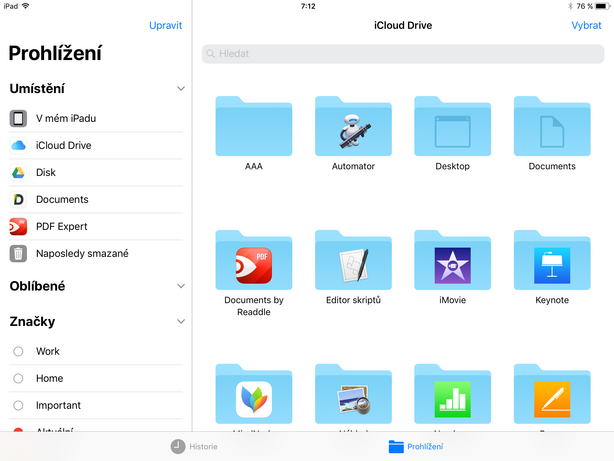Screen dimensions: 614x461
Task: Open the Desktop folder
Action: point(453,126)
